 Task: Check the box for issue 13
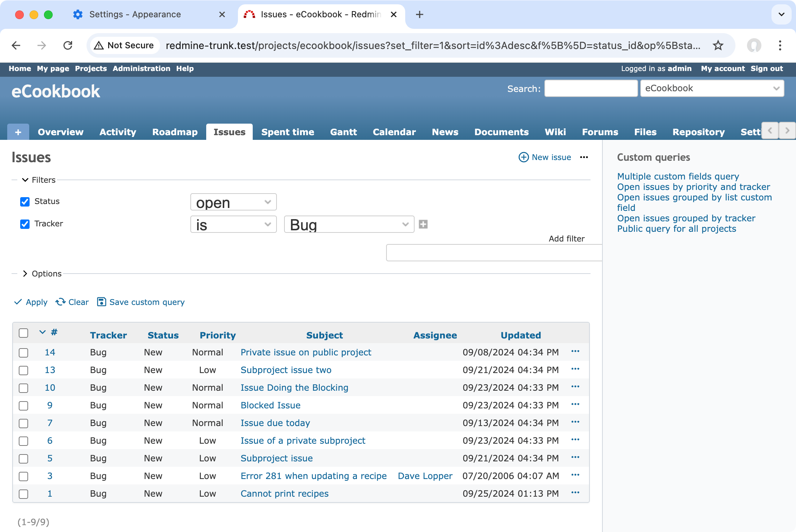pos(23,370)
